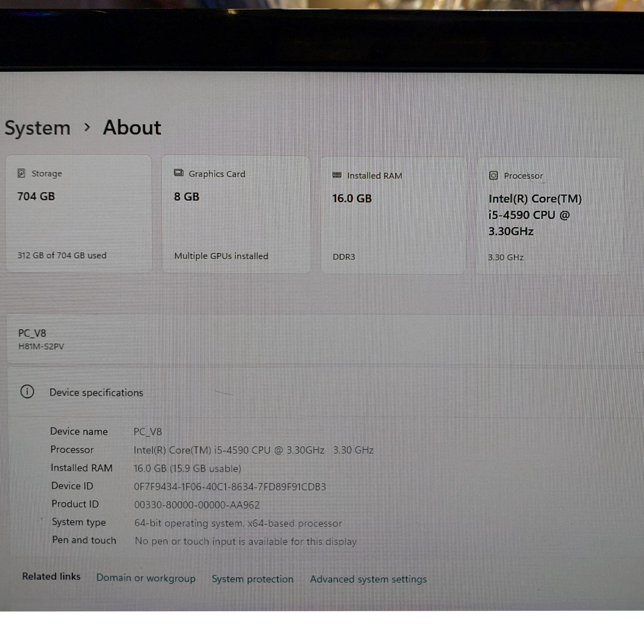The image size is (644, 644).
Task: Click the H81M-S2PV model label
Action: [41, 346]
